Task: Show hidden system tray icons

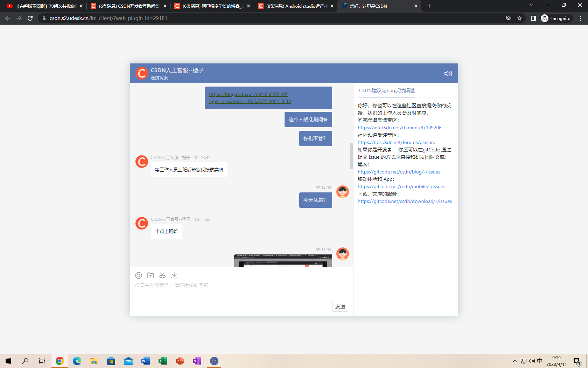Action: [515, 361]
